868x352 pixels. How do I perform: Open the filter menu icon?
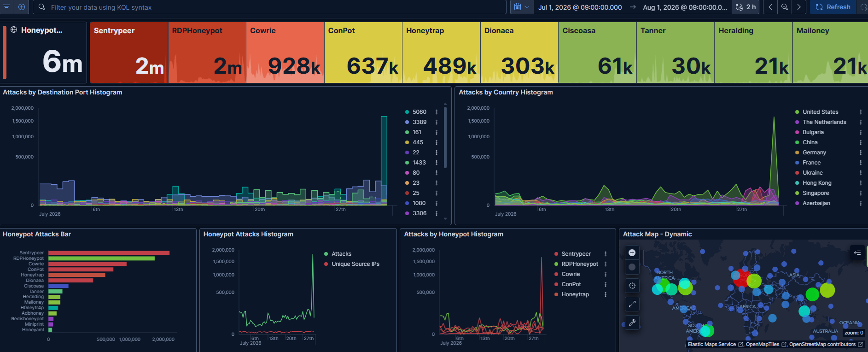(6, 7)
